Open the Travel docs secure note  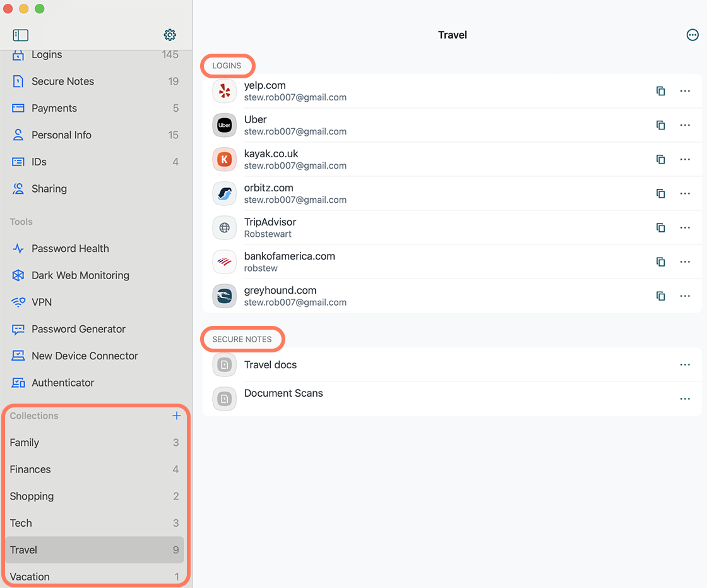pos(452,364)
